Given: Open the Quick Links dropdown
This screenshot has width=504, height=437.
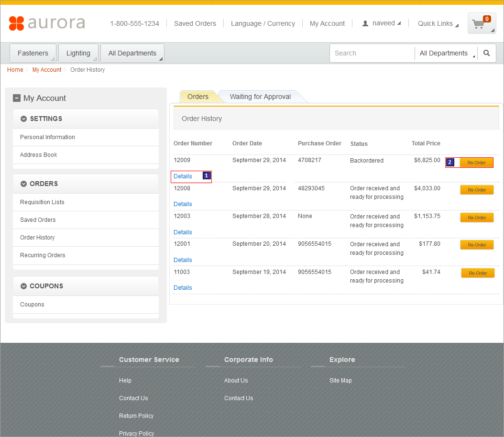Looking at the screenshot, I should pos(438,23).
